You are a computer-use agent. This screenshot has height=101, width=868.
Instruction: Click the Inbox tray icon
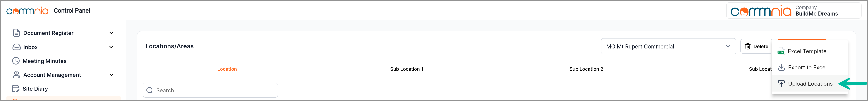pos(16,47)
